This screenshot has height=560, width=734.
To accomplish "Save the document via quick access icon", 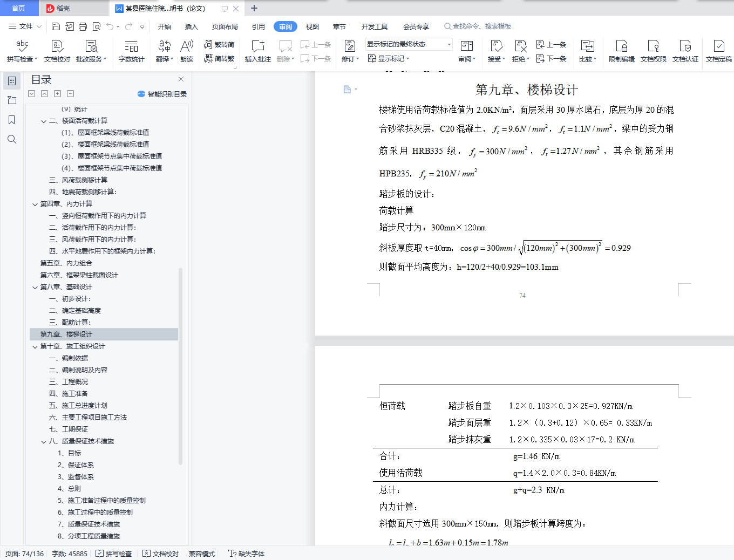I will tap(56, 26).
